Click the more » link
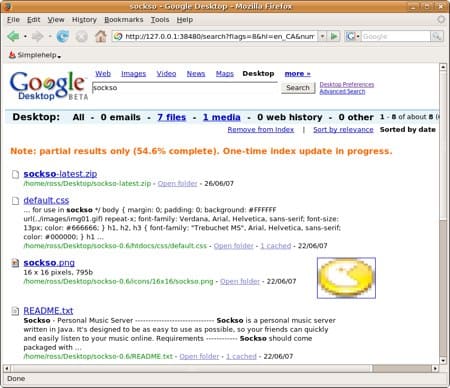The height and width of the screenshot is (388, 450). (x=298, y=74)
